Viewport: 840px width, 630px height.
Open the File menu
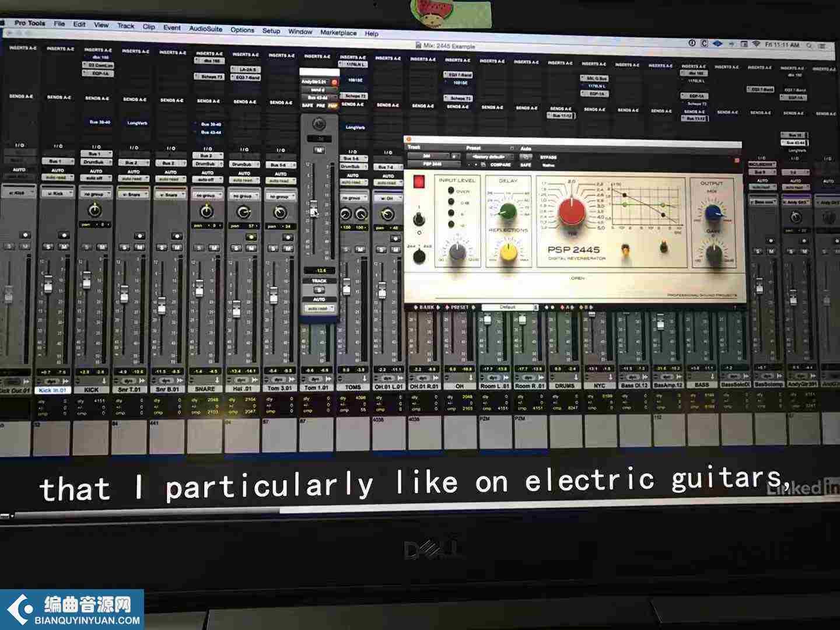(x=59, y=24)
